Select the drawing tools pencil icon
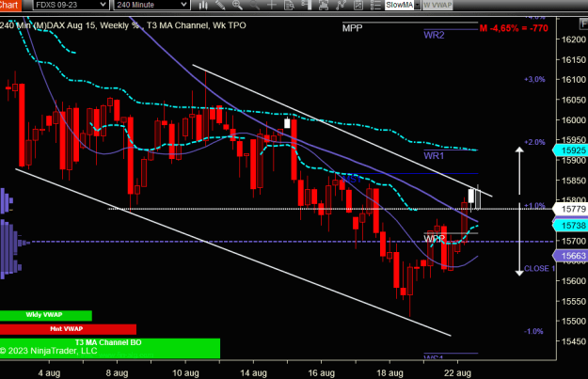The width and height of the screenshot is (588, 379). 220,5
